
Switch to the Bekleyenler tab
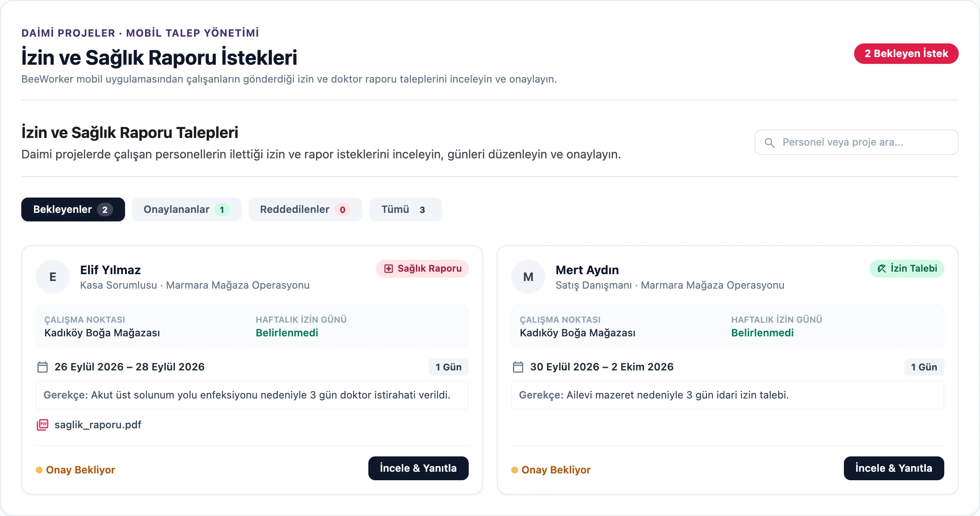(x=73, y=209)
